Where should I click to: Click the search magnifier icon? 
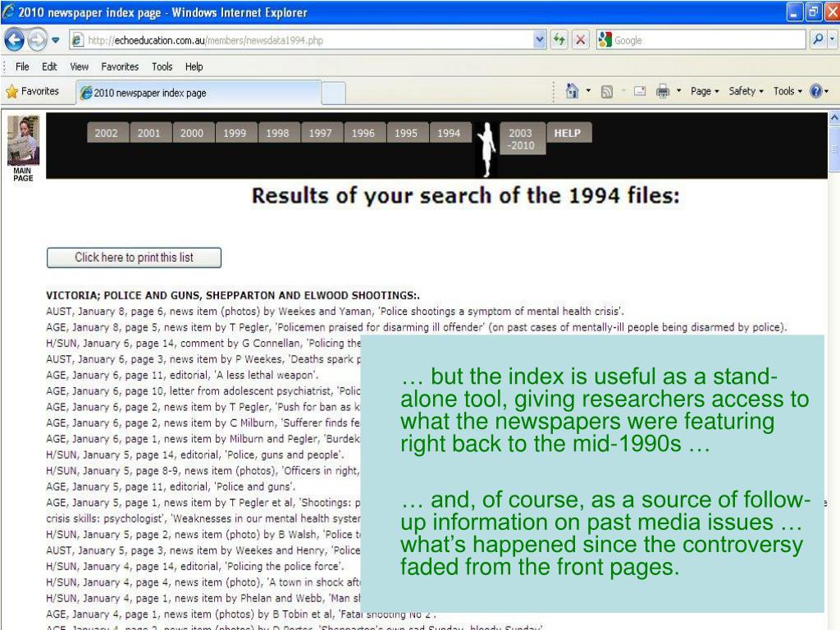click(818, 39)
